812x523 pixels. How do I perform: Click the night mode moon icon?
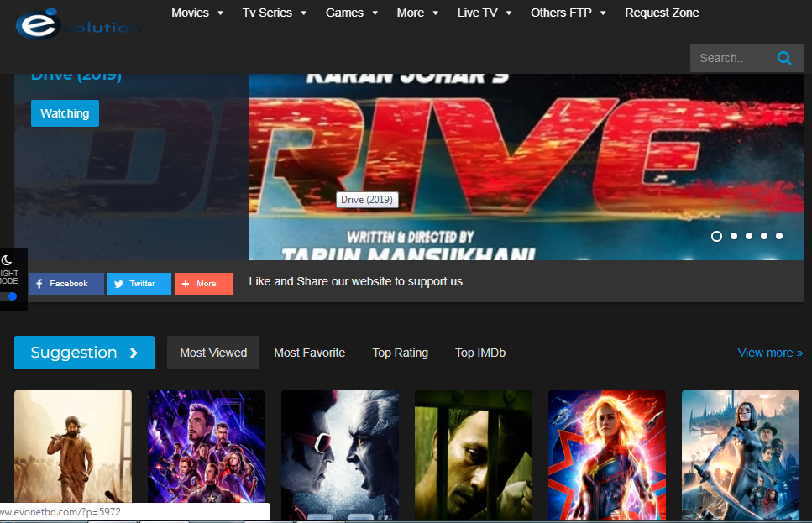tap(7, 260)
